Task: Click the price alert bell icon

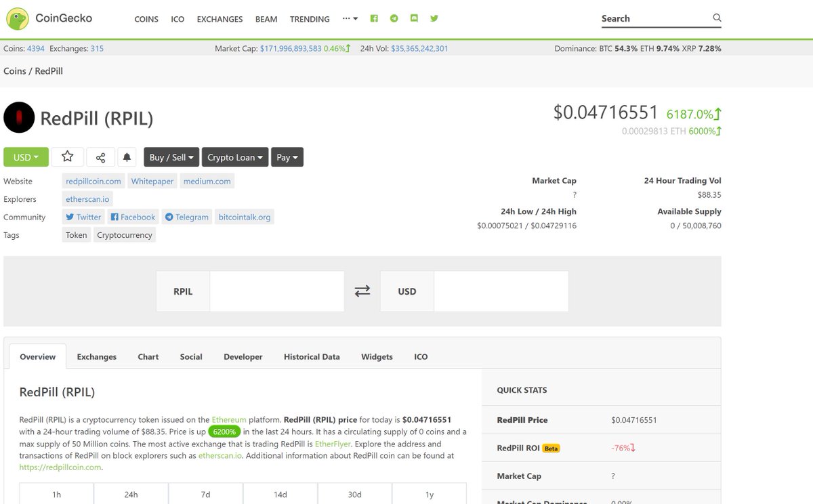Action: coord(127,157)
